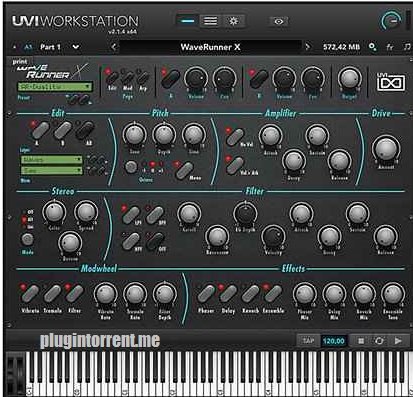The image size is (413, 397).
Task: Click the Stereo Color knob
Action: [x=54, y=212]
